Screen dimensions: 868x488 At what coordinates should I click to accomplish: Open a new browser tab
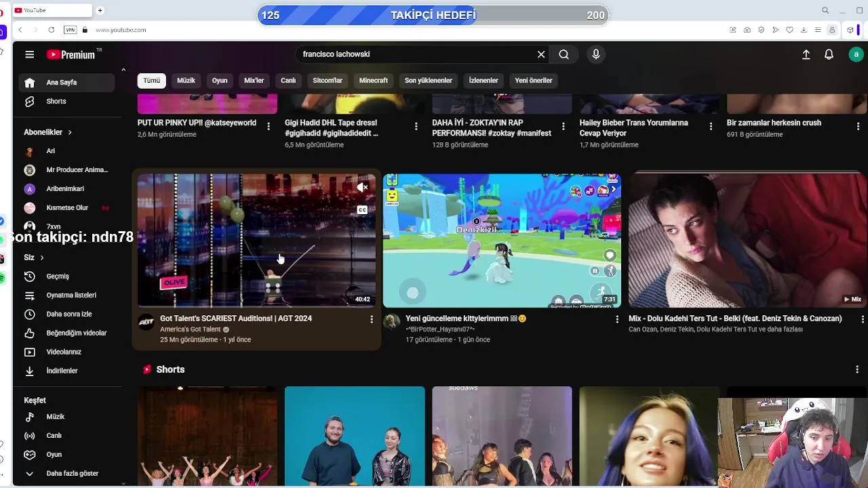[x=100, y=10]
